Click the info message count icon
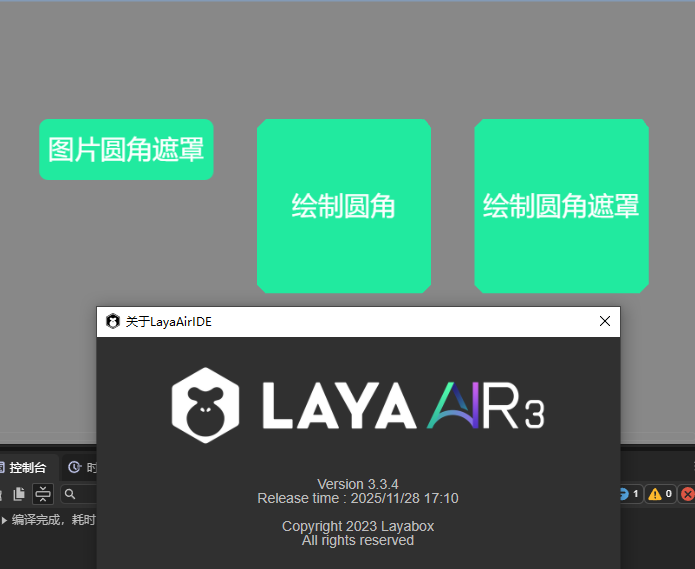Image resolution: width=695 pixels, height=569 pixels. 623,494
